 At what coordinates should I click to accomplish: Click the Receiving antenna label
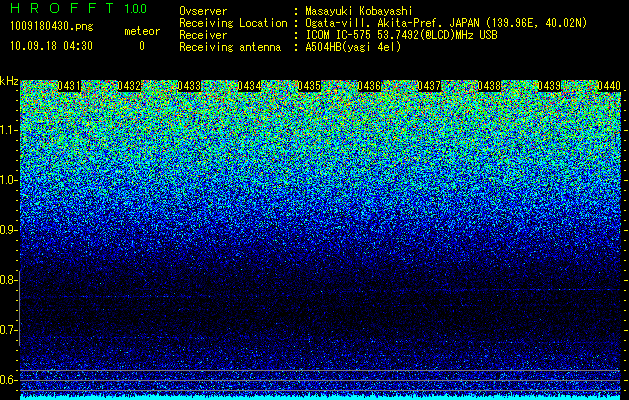pyautogui.click(x=230, y=47)
